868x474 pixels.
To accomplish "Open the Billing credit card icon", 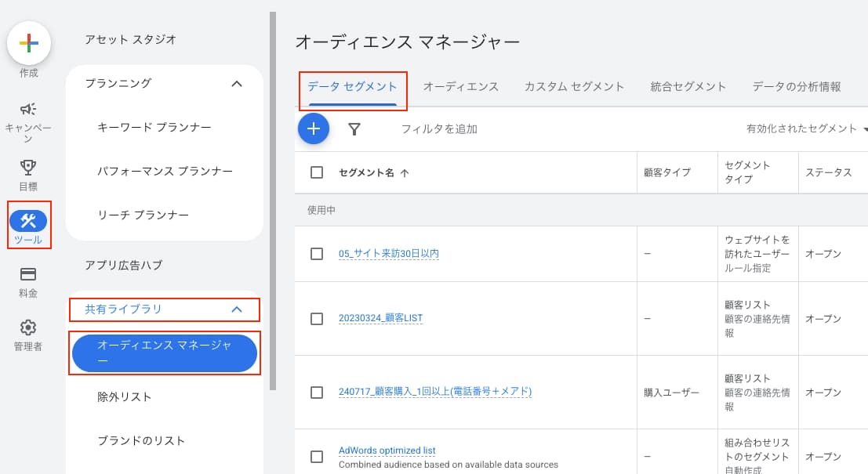I will pos(28,274).
